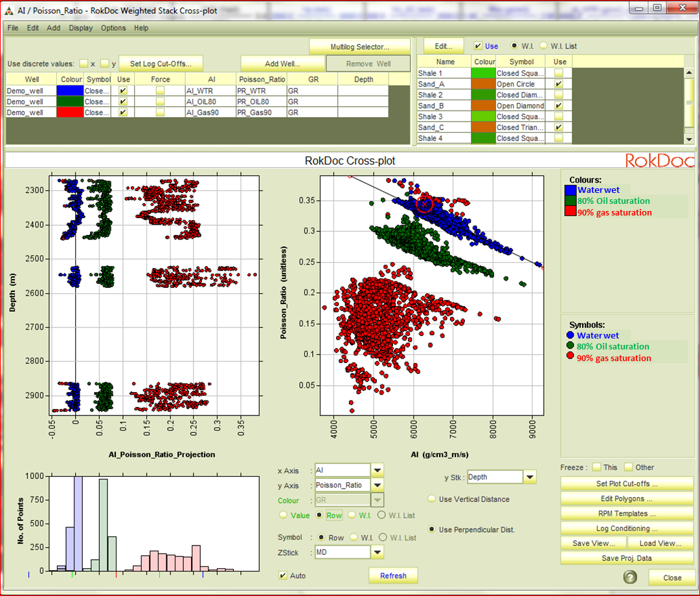Click the blue colour swatch for AI_WTR
The width and height of the screenshot is (700, 596).
coord(70,91)
